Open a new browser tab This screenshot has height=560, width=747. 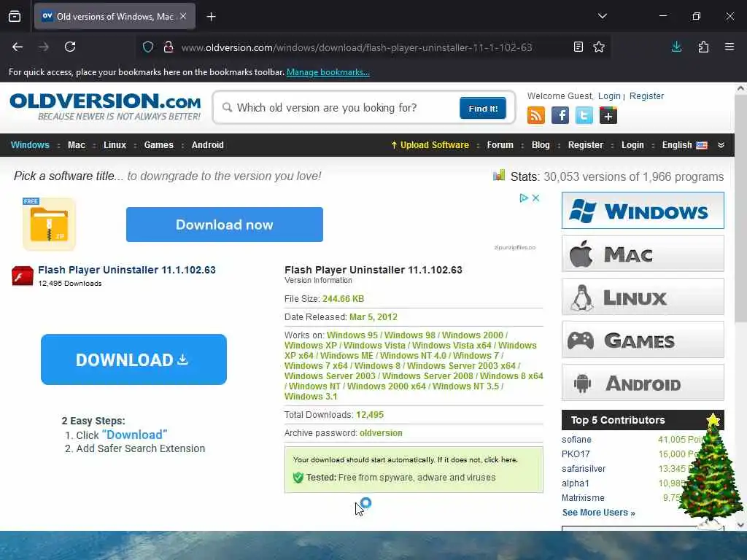click(x=211, y=17)
